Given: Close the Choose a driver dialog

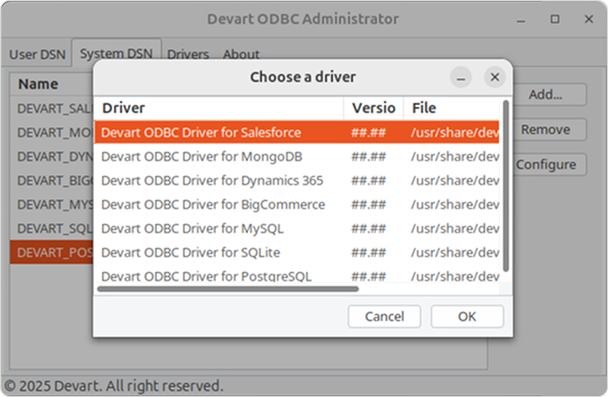Looking at the screenshot, I should point(495,77).
